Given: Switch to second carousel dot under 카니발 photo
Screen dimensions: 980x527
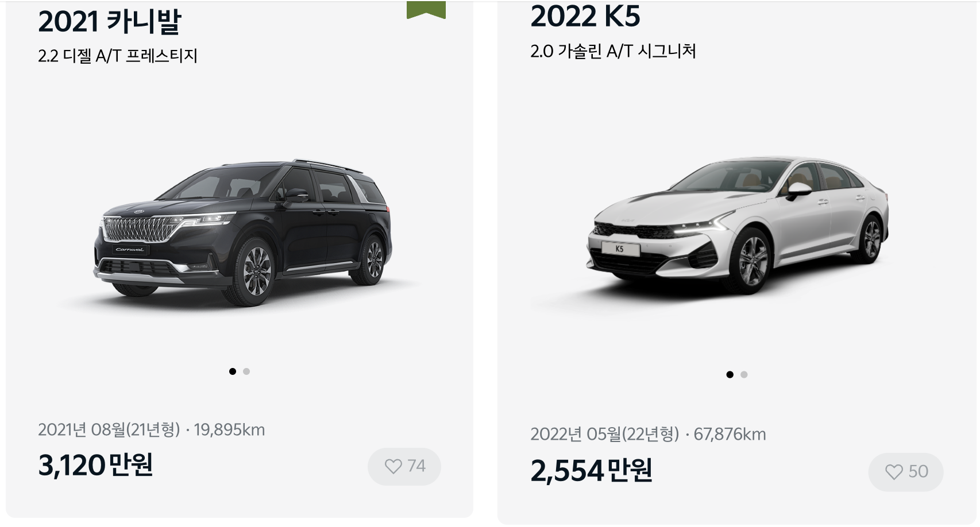Looking at the screenshot, I should [x=246, y=371].
